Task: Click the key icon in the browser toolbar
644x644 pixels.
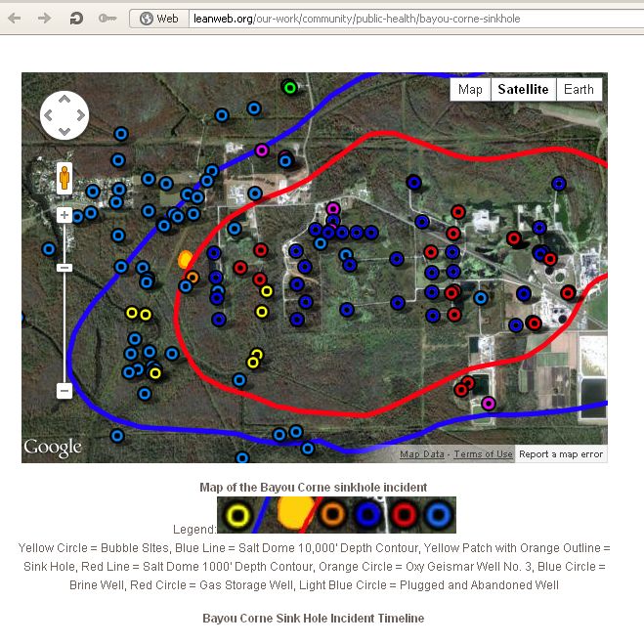Action: (107, 19)
